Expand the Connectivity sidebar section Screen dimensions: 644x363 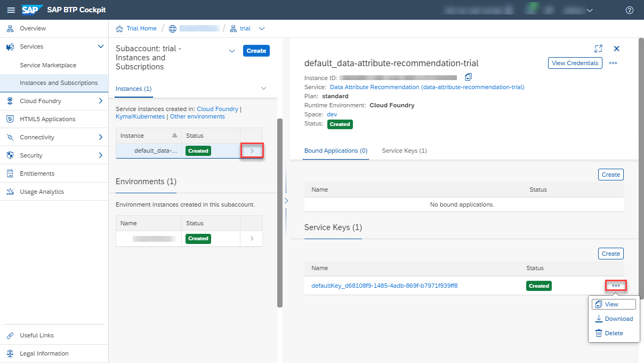click(x=101, y=137)
